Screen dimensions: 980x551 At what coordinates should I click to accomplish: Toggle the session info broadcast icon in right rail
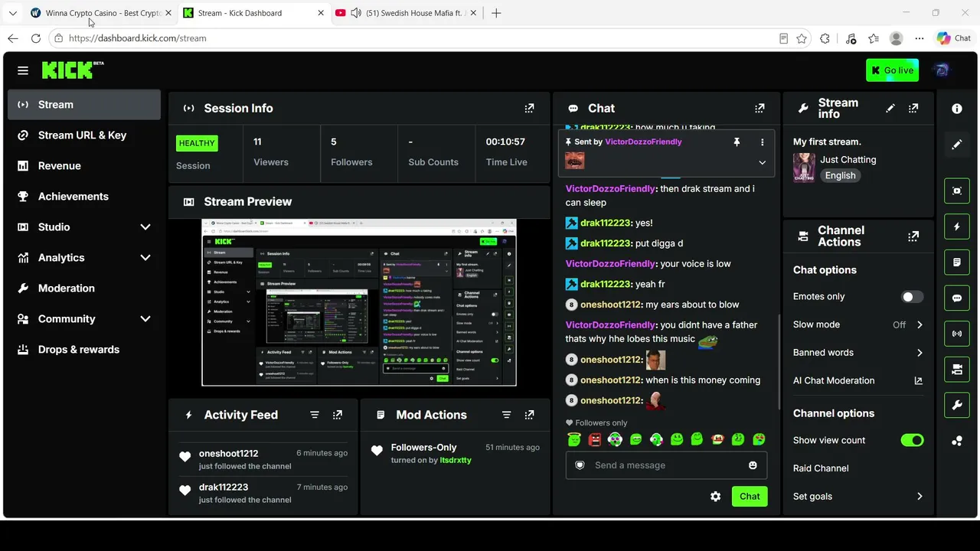pyautogui.click(x=957, y=334)
